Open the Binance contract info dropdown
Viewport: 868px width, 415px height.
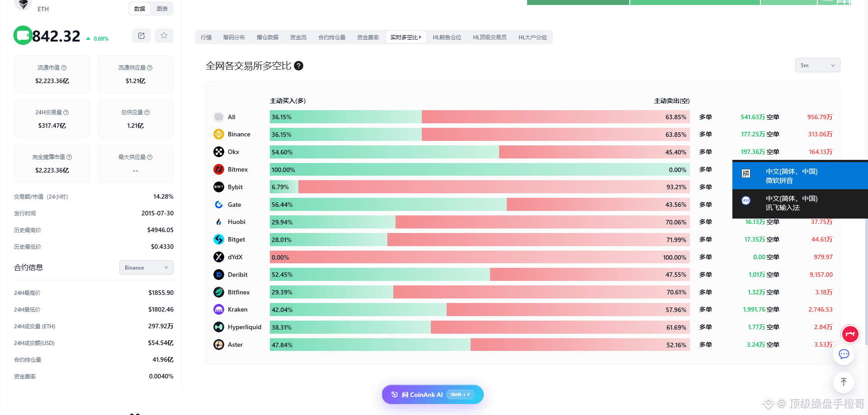point(146,267)
